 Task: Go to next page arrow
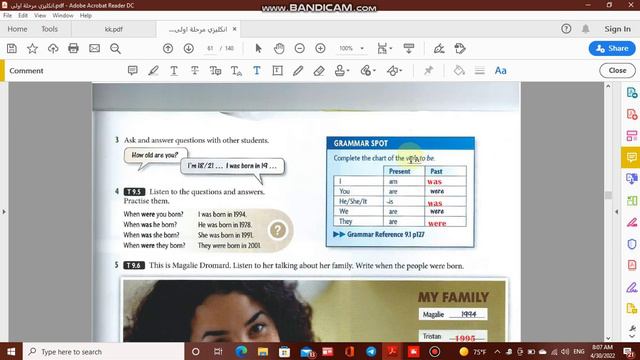pyautogui.click(x=189, y=49)
